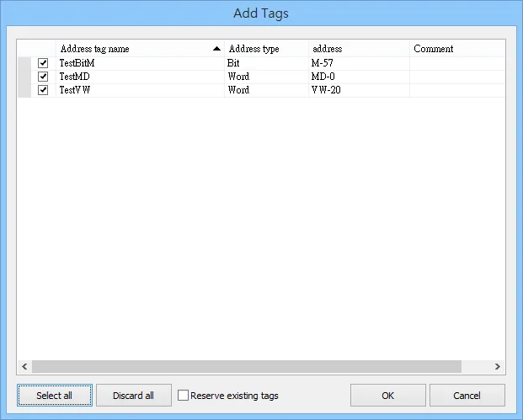This screenshot has height=420, width=523.
Task: Click the Bit address type cell
Action: coord(266,63)
